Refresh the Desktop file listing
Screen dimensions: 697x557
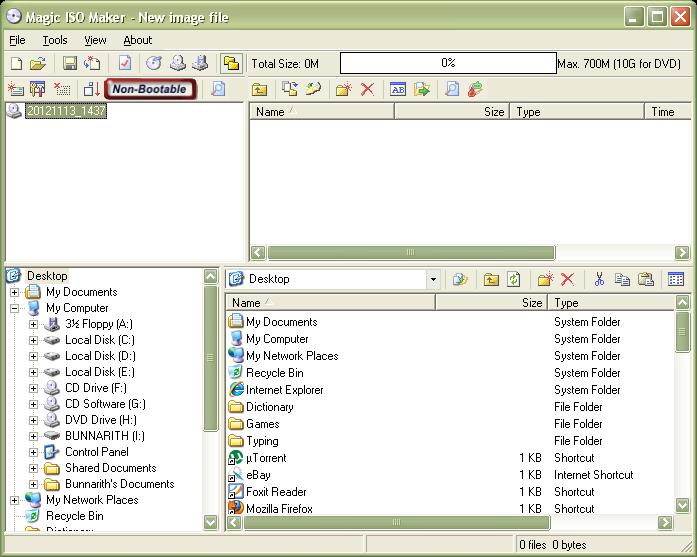[513, 279]
